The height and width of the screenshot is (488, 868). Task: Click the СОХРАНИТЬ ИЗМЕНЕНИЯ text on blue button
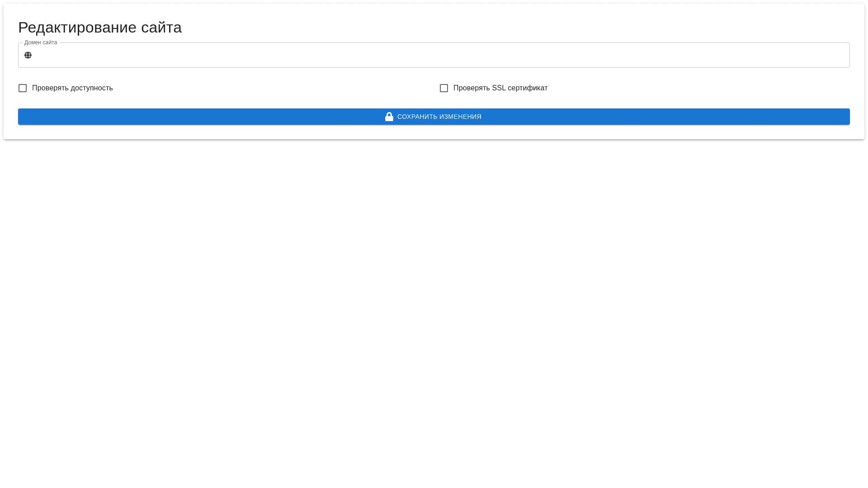tap(439, 117)
